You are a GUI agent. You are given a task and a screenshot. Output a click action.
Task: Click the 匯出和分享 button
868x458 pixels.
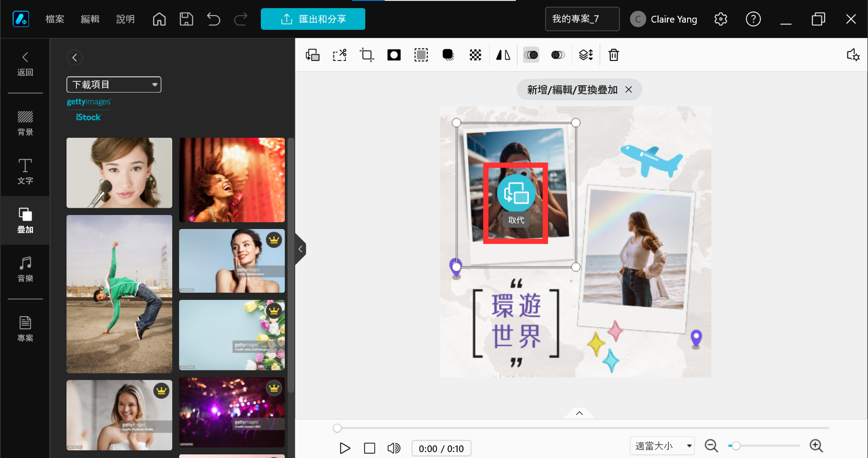coord(313,19)
